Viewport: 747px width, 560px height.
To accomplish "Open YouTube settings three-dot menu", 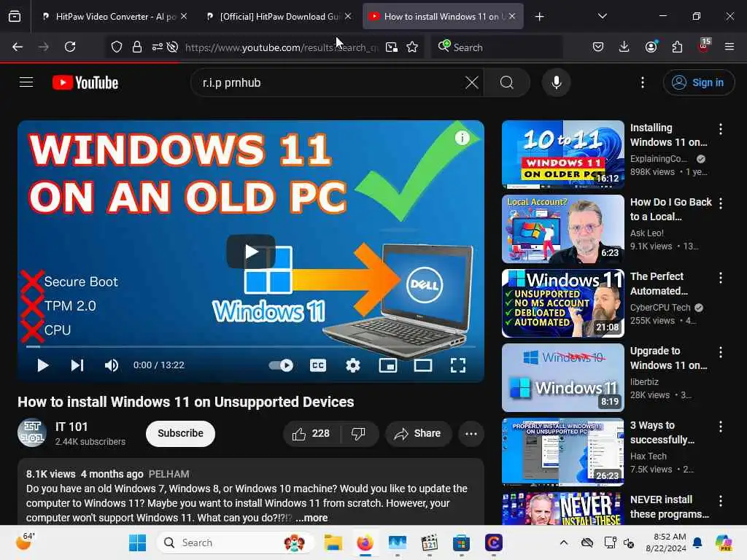I will tap(642, 82).
